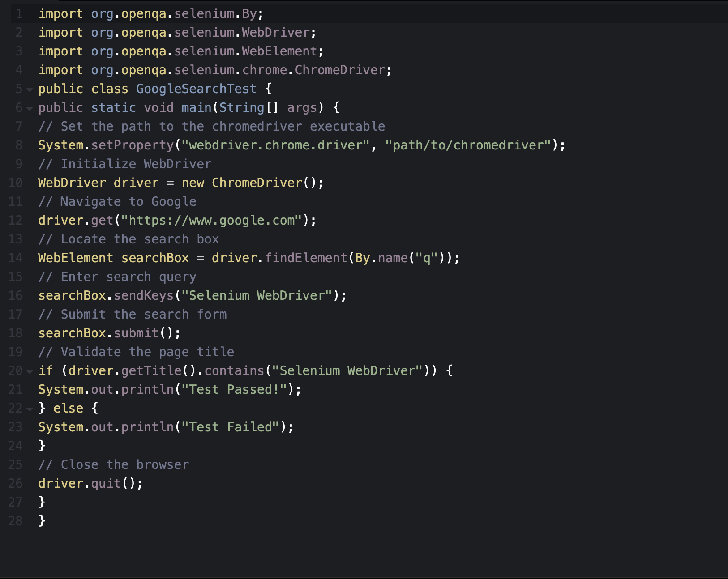
Task: Click the comment 'Set the path to the chromedriver executable'
Action: click(x=223, y=127)
